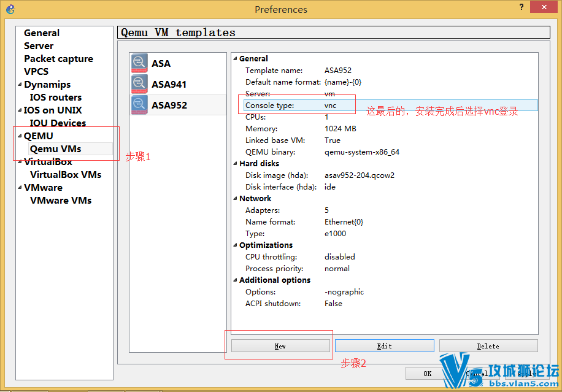Select the ASA template label
This screenshot has height=392, width=562.
(161, 63)
